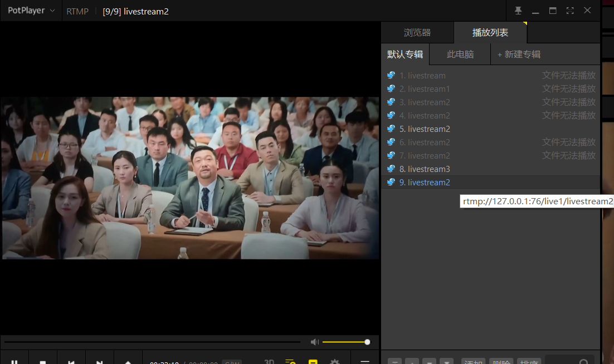Open the PotPlayer main menu dropdown
This screenshot has height=364, width=614.
(x=31, y=11)
